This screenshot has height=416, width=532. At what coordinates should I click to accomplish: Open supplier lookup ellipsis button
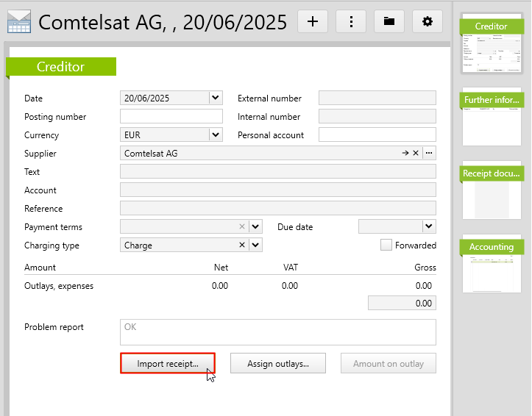(x=429, y=154)
